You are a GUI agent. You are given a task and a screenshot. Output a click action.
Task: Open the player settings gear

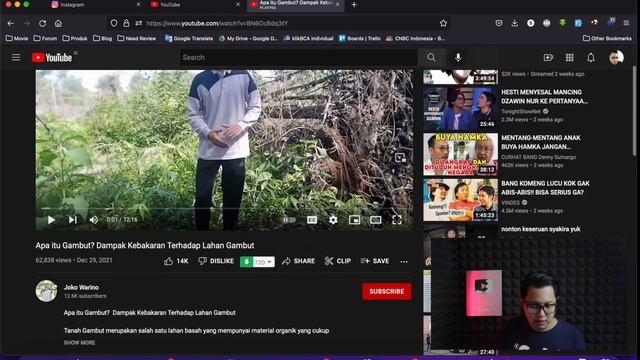click(333, 220)
